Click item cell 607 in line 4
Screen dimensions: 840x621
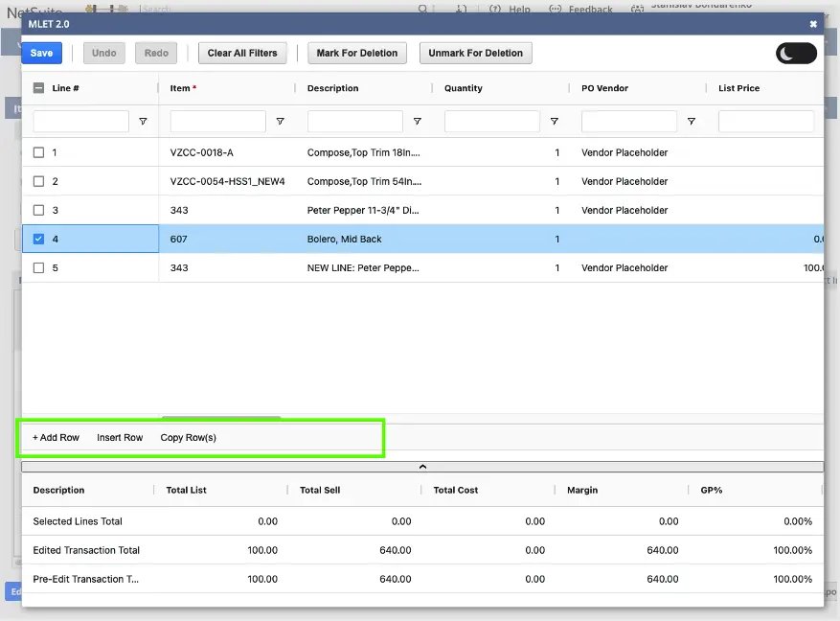click(x=178, y=239)
